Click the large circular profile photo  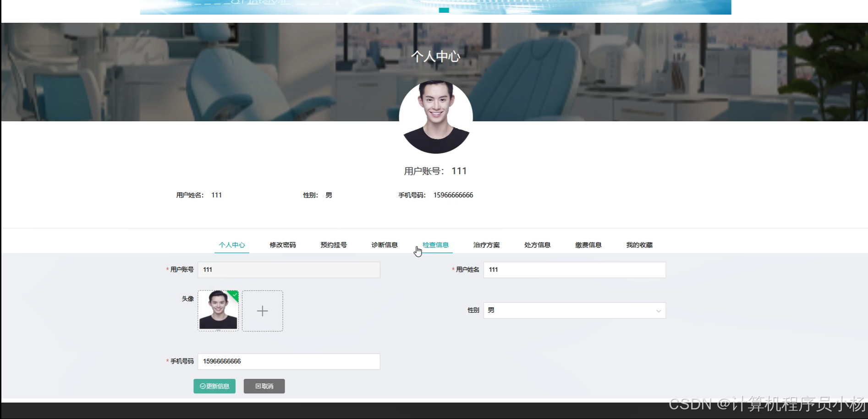pos(436,117)
